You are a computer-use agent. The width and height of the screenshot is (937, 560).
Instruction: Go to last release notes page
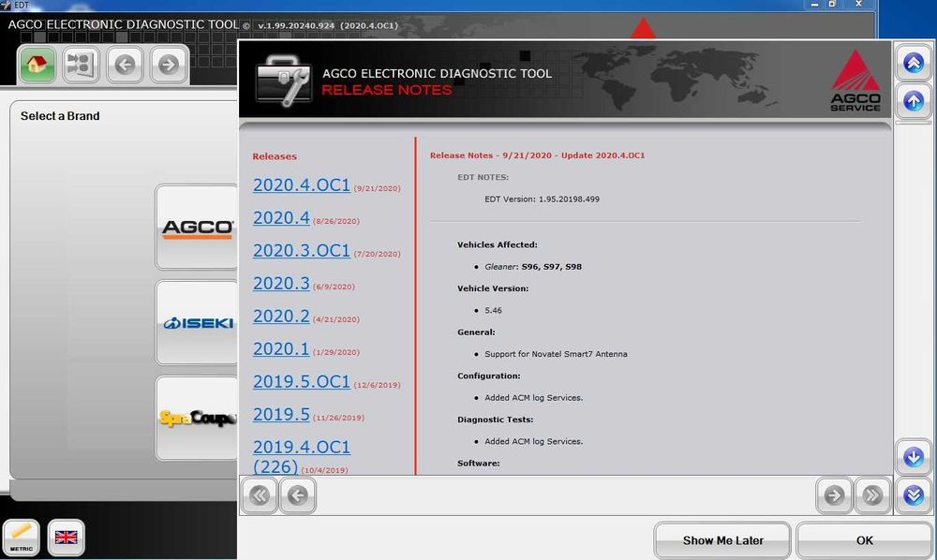[x=872, y=495]
